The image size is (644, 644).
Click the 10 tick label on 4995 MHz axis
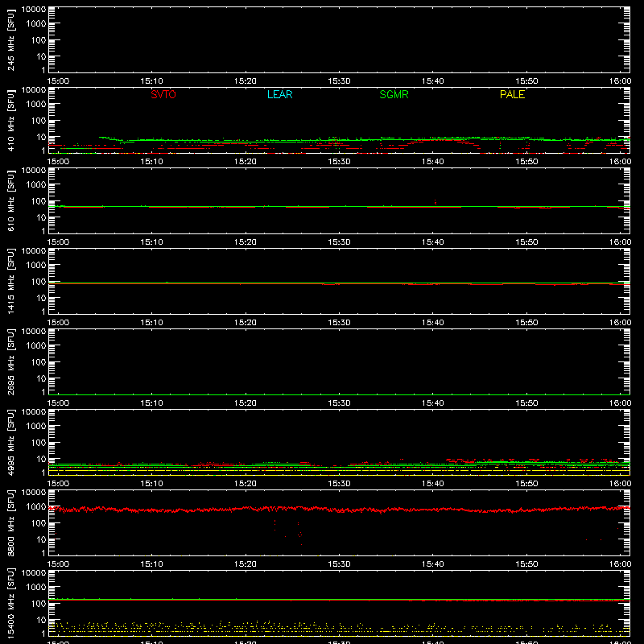(42, 459)
